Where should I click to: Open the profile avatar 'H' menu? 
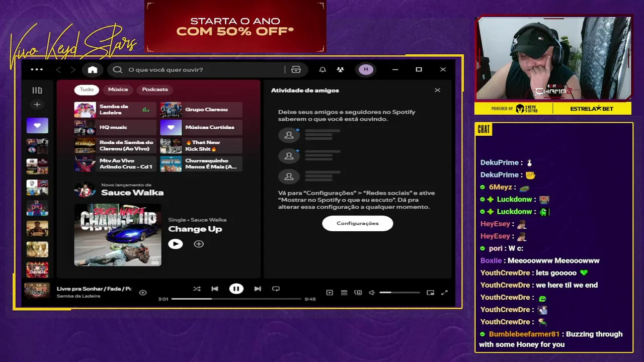point(366,69)
